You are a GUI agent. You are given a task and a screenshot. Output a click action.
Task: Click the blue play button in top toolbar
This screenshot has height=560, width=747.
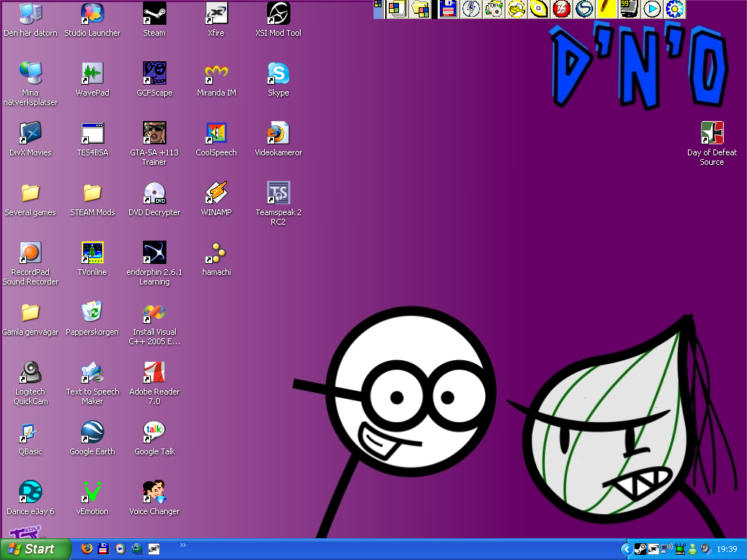[653, 9]
